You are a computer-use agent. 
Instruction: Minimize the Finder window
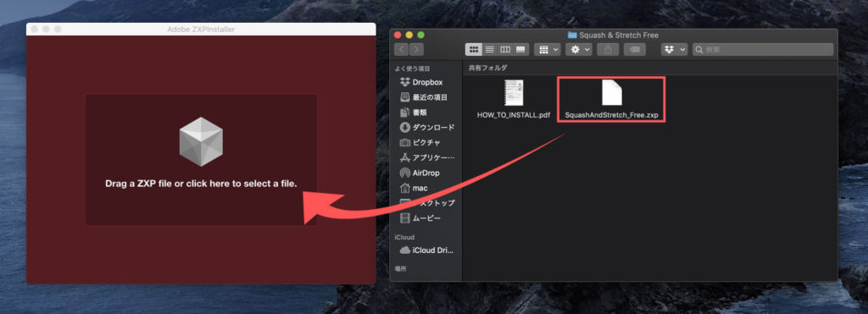click(409, 35)
